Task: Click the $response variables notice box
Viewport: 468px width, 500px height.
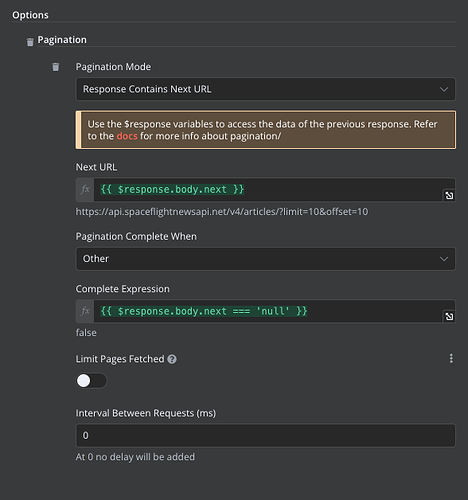Action: pyautogui.click(x=266, y=130)
